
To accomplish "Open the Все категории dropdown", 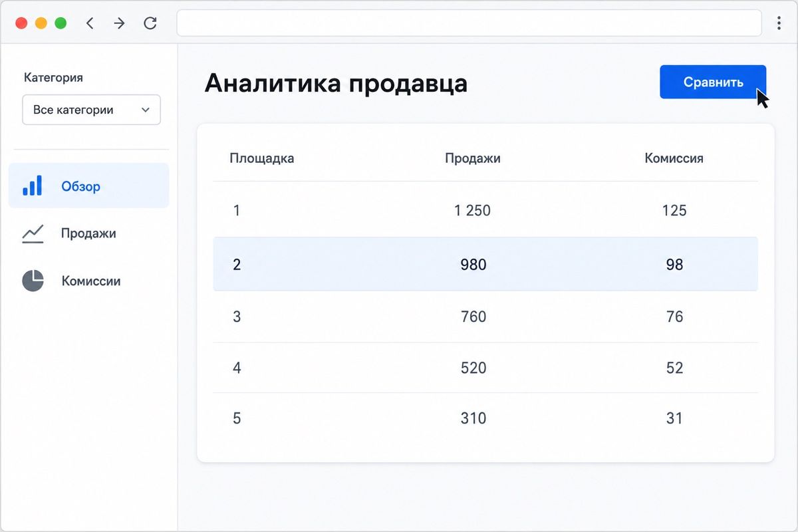I will 92,110.
